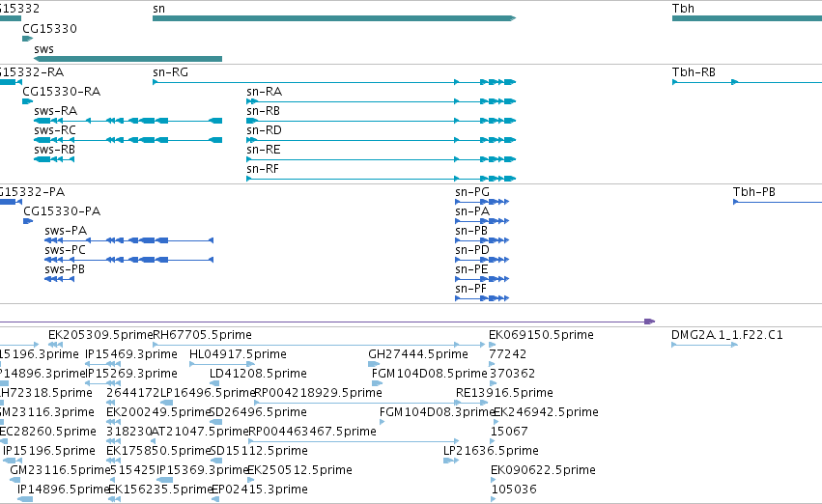Click the sn-RA transcript label

pyautogui.click(x=265, y=92)
